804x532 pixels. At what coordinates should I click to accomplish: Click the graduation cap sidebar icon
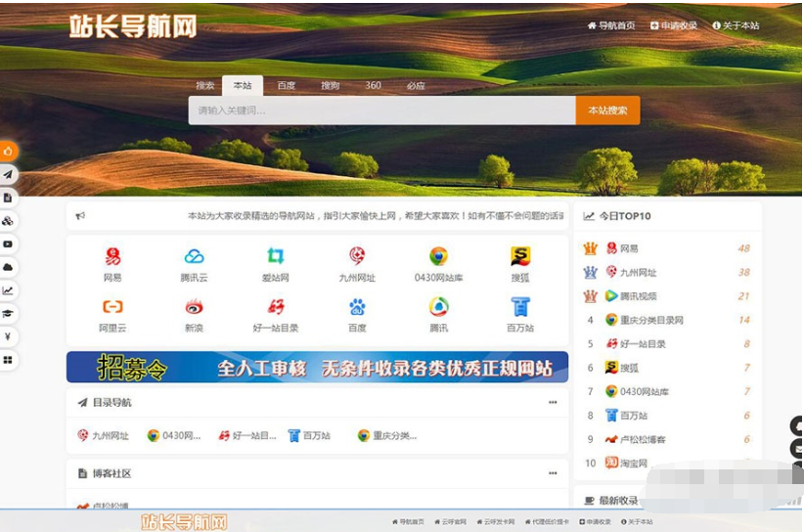(x=8, y=313)
